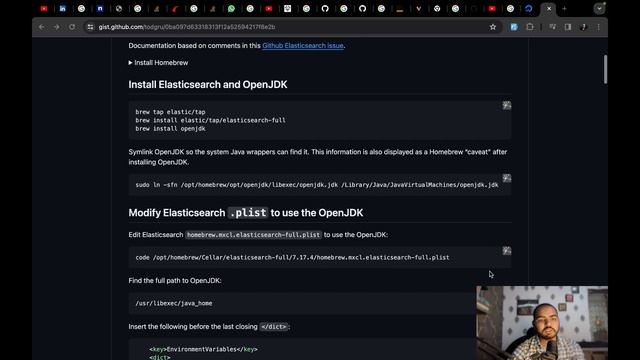Go back to the previous page
Screen dimensions: 640x360
tap(42, 27)
